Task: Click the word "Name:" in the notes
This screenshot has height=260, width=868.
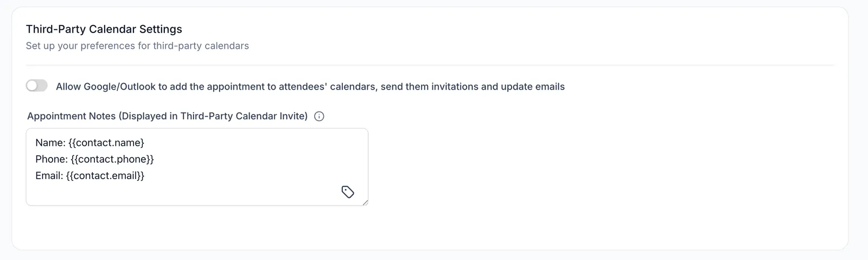Action: click(x=50, y=143)
